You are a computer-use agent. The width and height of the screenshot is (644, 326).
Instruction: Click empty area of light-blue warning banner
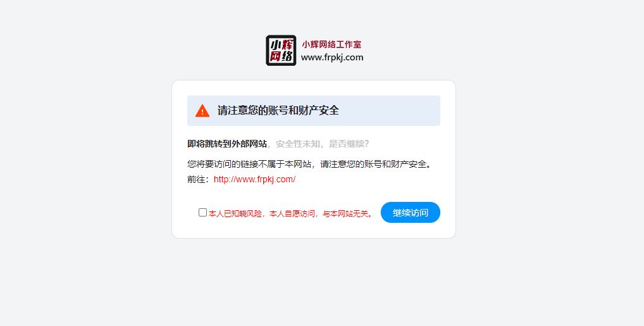click(390, 111)
